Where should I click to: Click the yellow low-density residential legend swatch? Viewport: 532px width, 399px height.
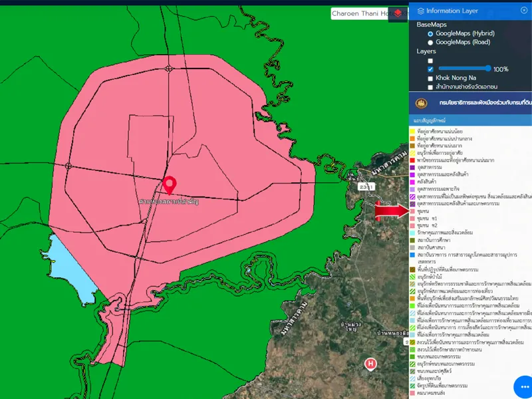point(413,132)
